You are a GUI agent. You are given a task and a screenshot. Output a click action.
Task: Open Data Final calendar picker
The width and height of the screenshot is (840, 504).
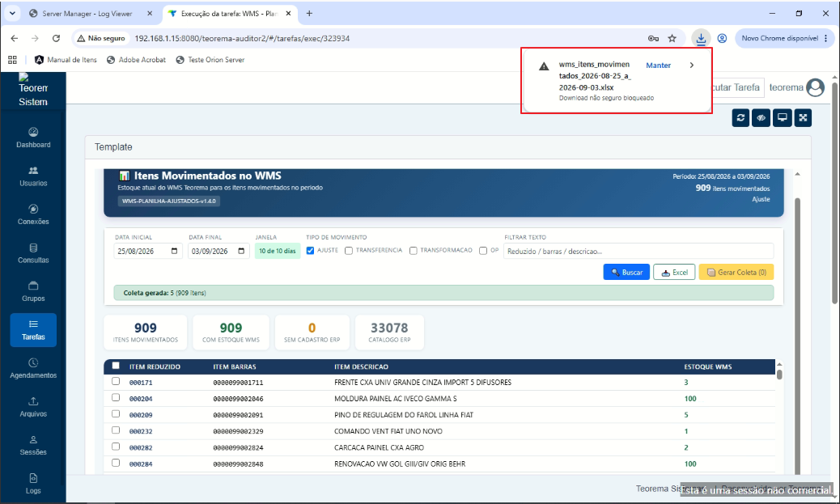pos(241,252)
